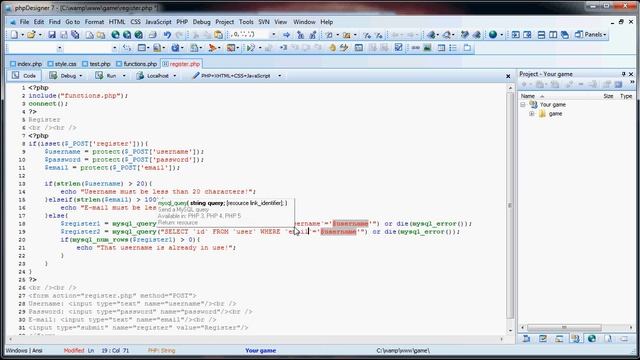Pin the Project panel with the pushpin icon
640x360 pixels.
pos(623,74)
